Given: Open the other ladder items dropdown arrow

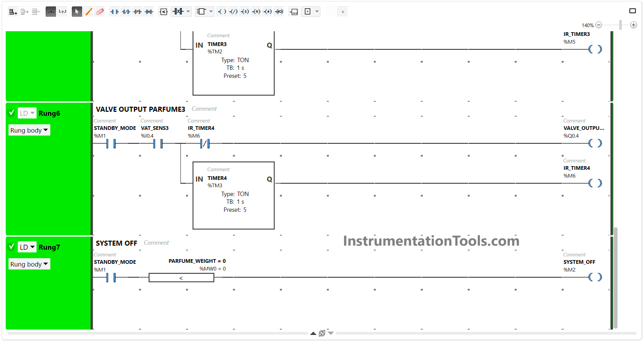Looking at the screenshot, I should 317,12.
